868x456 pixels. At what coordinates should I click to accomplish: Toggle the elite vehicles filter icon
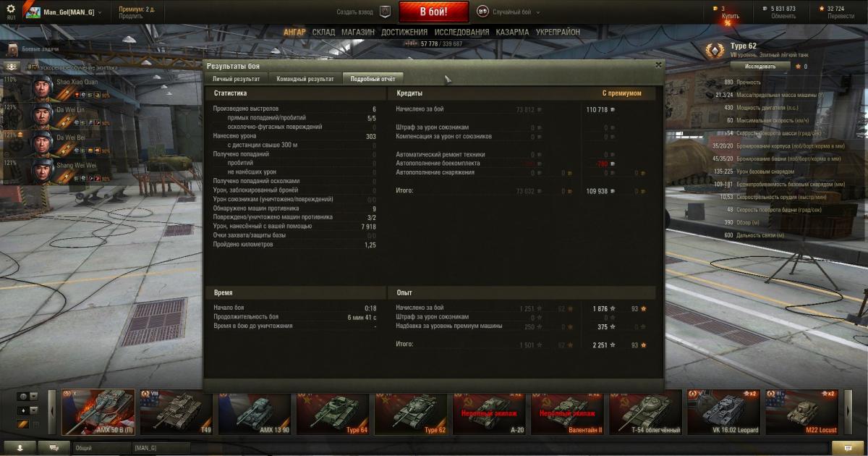pos(23,424)
